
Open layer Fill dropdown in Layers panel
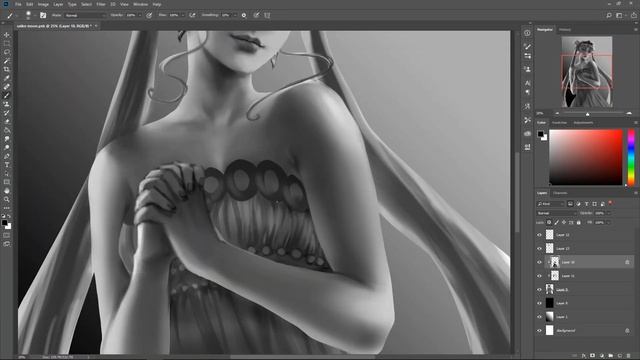click(x=609, y=222)
